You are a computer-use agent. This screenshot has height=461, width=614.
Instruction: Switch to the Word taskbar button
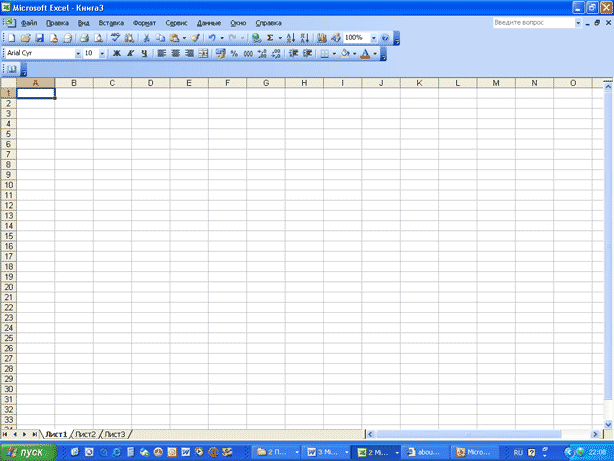click(x=326, y=452)
